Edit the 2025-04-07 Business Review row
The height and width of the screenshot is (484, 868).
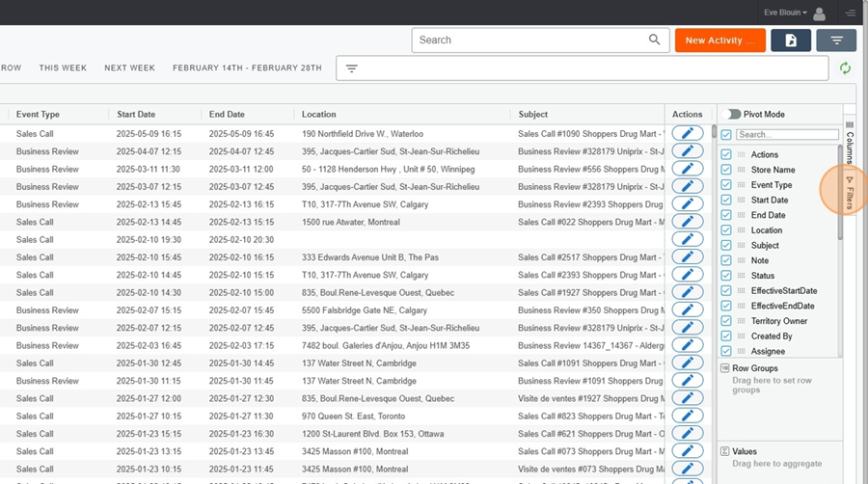[688, 151]
